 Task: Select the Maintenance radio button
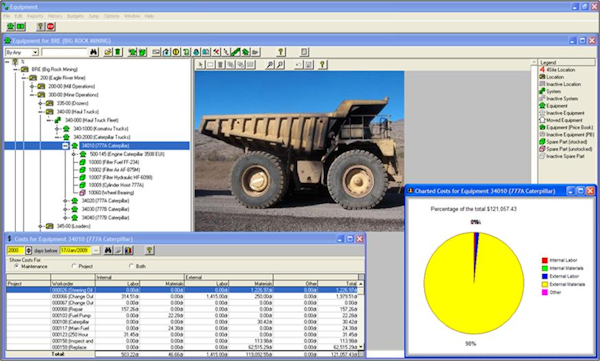tap(16, 266)
